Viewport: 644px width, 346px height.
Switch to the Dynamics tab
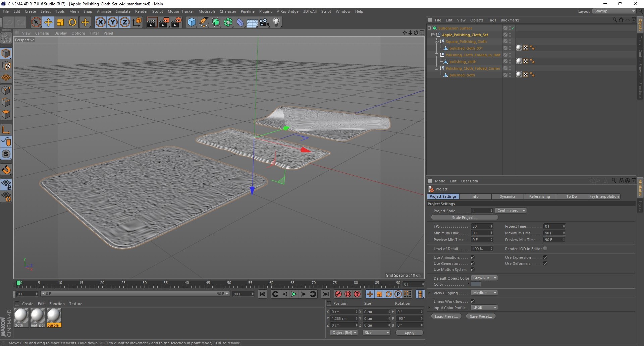[x=507, y=196]
